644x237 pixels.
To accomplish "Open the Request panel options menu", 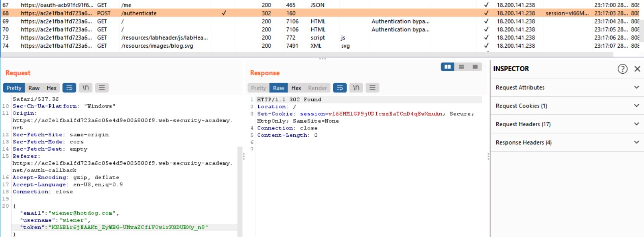I will coord(102,88).
